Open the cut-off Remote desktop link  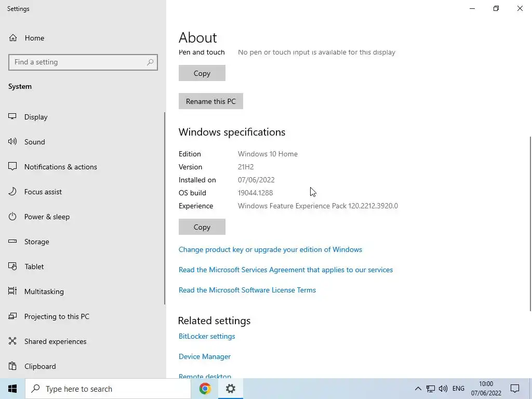pyautogui.click(x=205, y=376)
